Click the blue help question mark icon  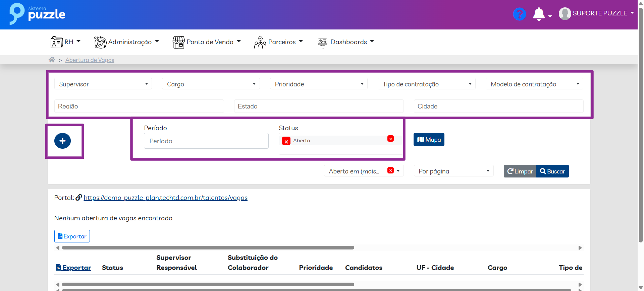coord(519,14)
